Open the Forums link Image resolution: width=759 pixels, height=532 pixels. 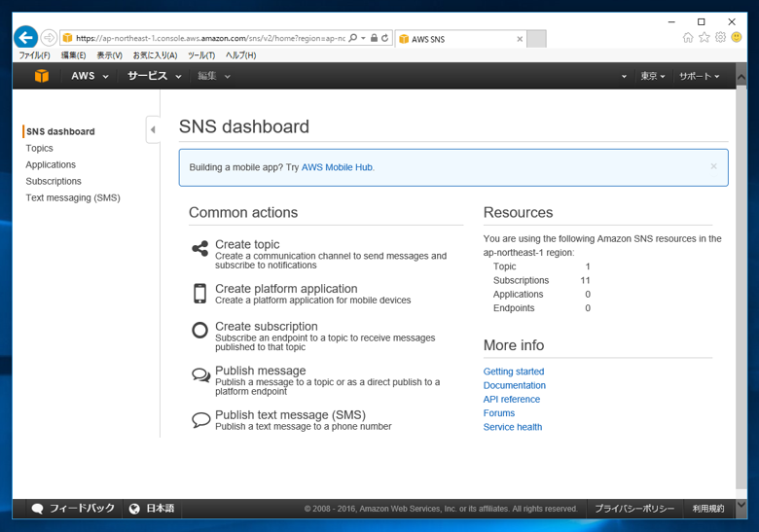[498, 413]
